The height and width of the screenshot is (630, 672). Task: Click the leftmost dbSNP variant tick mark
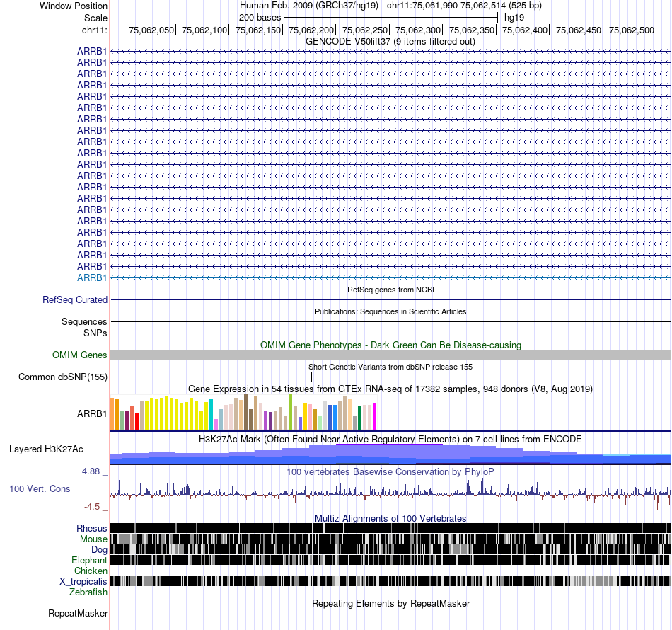(x=257, y=377)
